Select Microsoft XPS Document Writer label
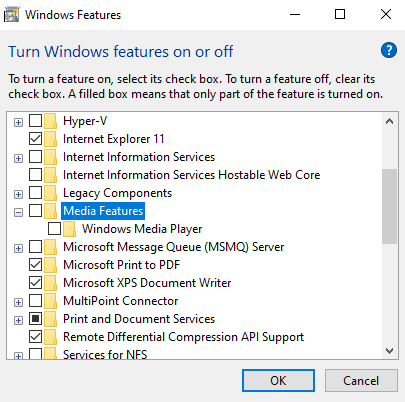Viewport: 405px width, 402px height. [147, 283]
